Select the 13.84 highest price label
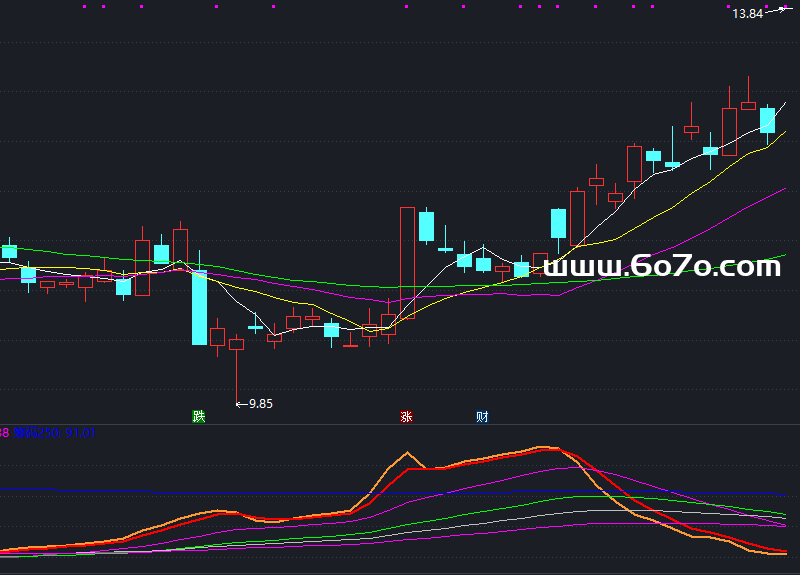 746,14
